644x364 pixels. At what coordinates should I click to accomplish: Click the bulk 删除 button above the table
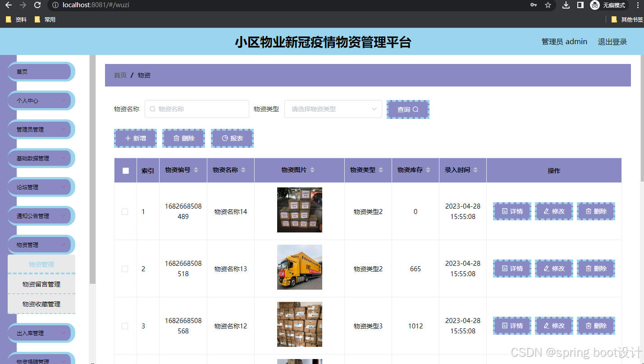click(183, 138)
